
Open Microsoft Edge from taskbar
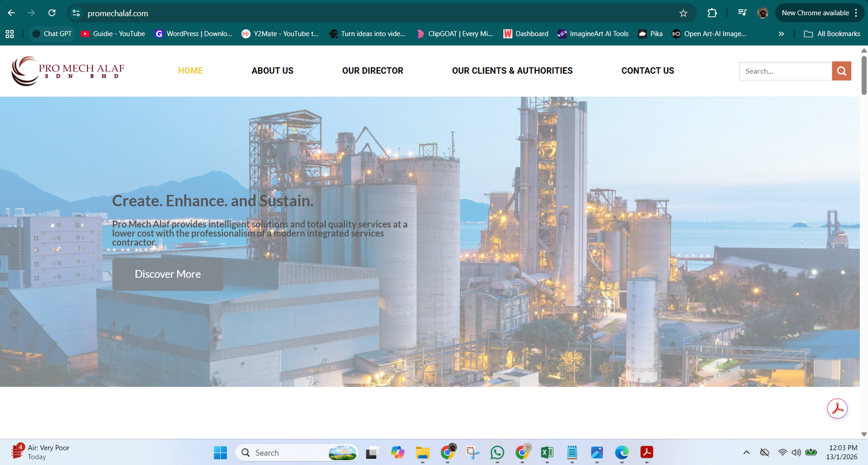[622, 453]
